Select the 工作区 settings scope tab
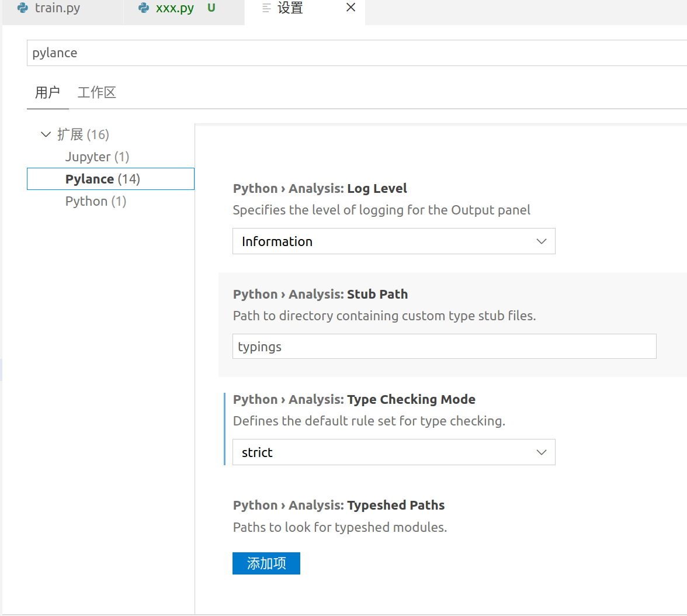Viewport: 687px width, 616px height. pyautogui.click(x=97, y=92)
